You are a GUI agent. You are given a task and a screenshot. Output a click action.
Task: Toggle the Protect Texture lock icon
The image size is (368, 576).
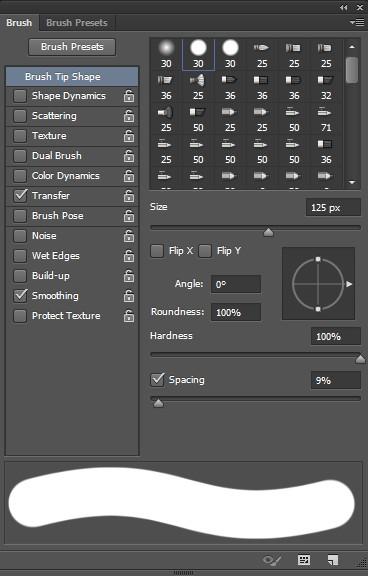pos(129,316)
